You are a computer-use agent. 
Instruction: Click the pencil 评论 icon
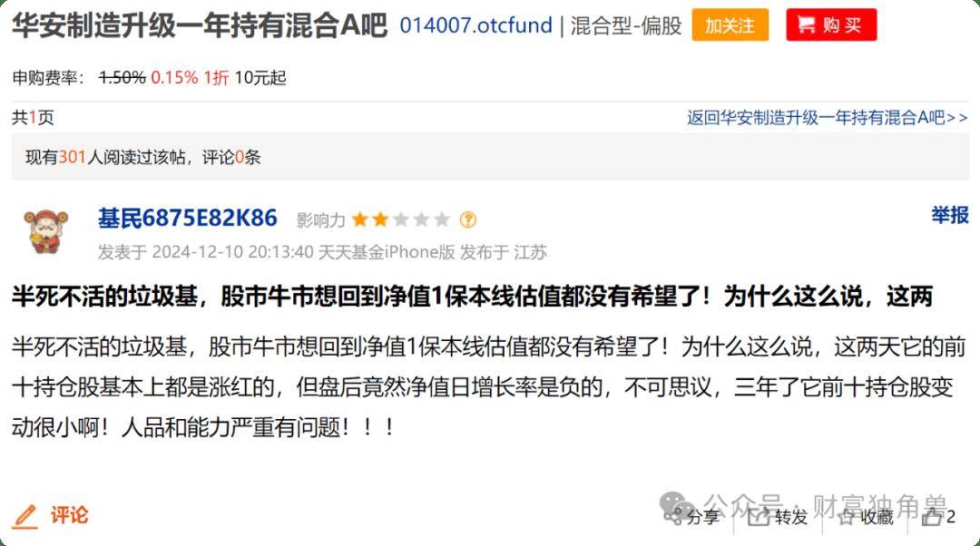(25, 516)
